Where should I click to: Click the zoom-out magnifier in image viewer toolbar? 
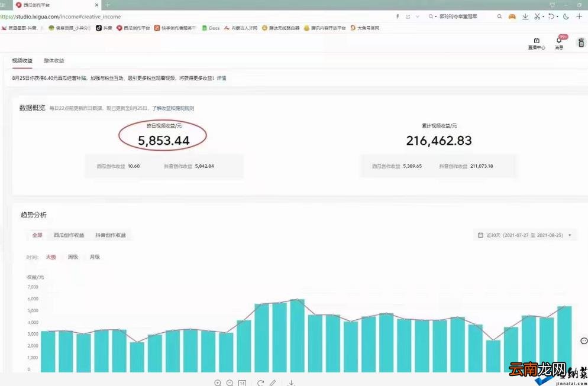tap(230, 383)
